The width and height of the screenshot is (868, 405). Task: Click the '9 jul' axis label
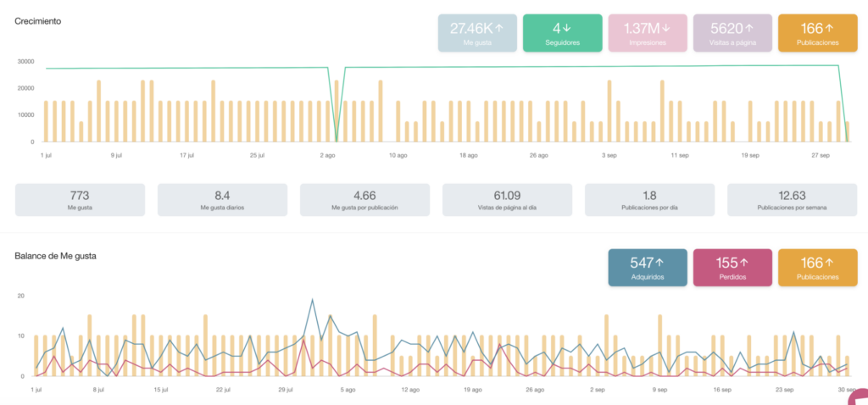[116, 155]
